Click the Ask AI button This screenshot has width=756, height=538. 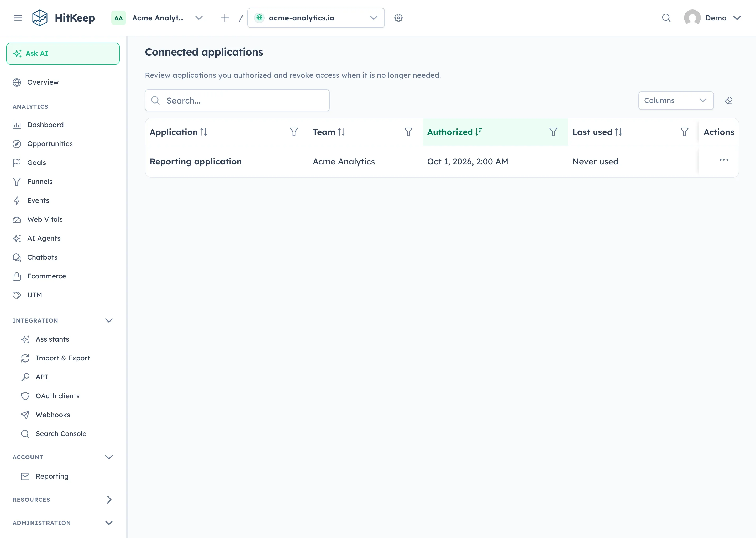(x=63, y=53)
